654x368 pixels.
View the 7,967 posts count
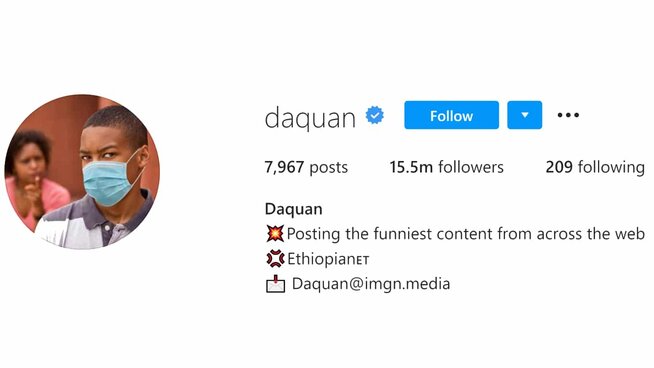tap(306, 167)
